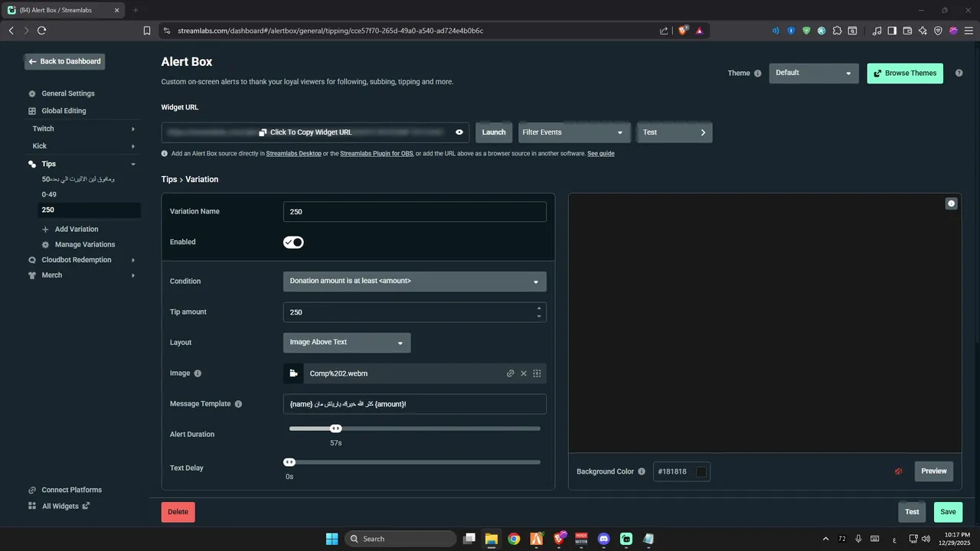Click the Launch button
Image resolution: width=980 pixels, height=551 pixels.
point(494,132)
